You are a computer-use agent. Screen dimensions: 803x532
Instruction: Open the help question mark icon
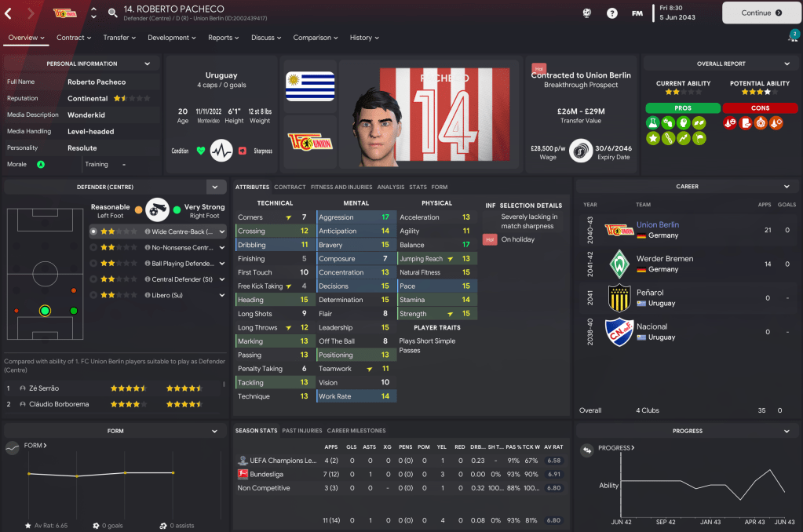[612, 13]
